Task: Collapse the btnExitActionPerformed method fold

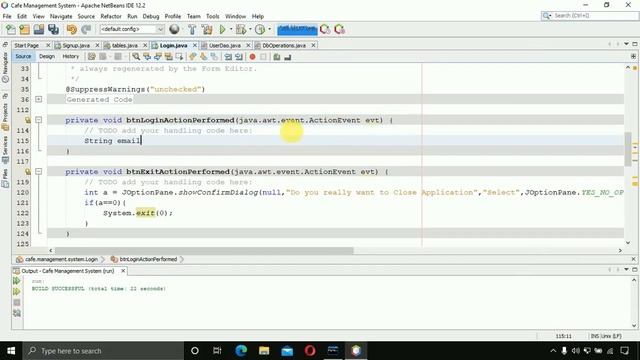Action: click(x=39, y=171)
